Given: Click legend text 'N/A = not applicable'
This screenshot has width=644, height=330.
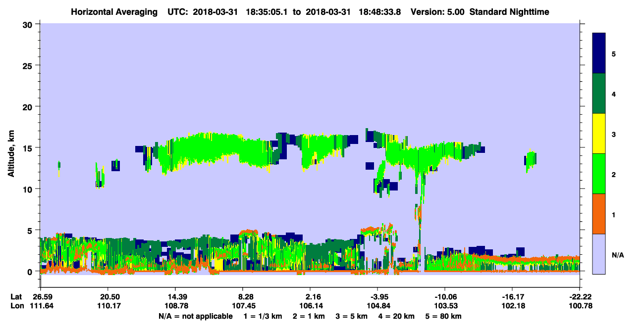Looking at the screenshot, I should [195, 316].
